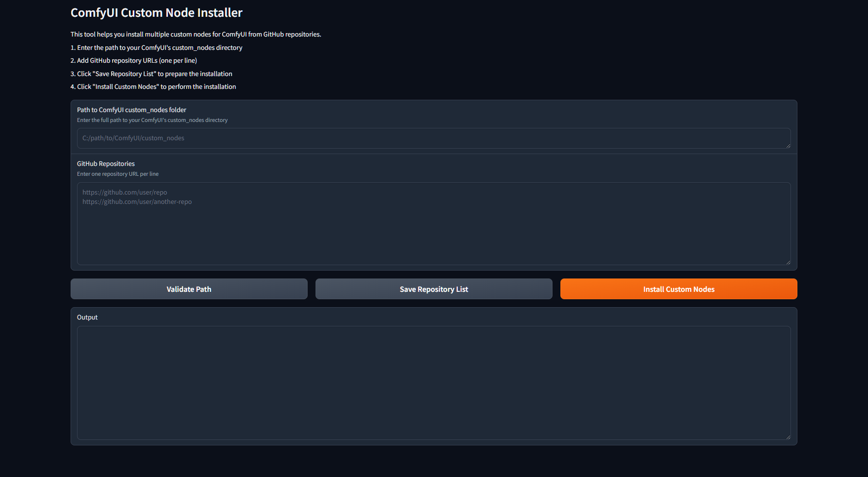Select the "ComfyUI Custom Node Installer" heading
Screen dimensions: 868x477
(157, 13)
